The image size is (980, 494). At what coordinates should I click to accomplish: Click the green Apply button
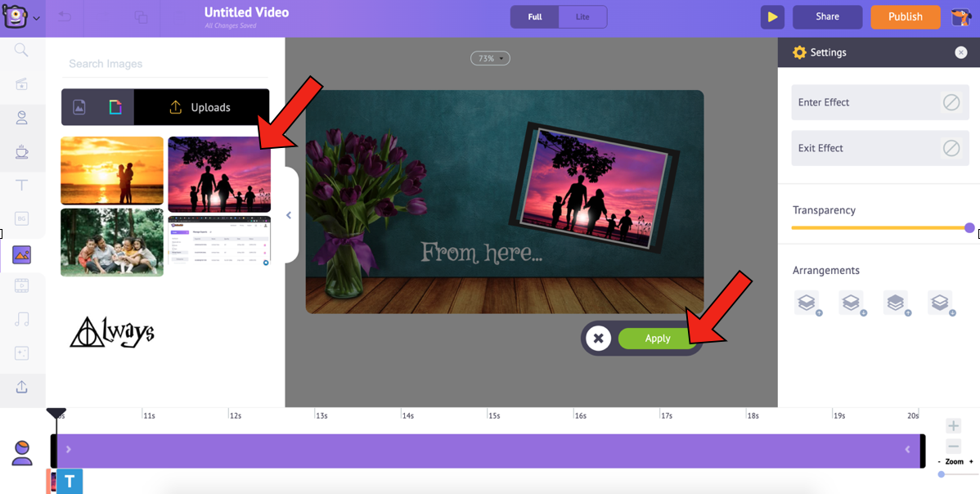coord(658,339)
